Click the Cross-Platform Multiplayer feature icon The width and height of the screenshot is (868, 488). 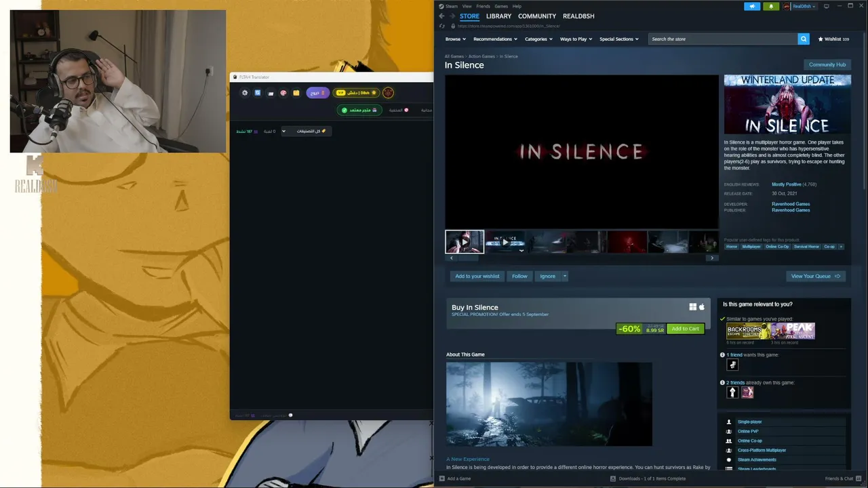(x=729, y=450)
